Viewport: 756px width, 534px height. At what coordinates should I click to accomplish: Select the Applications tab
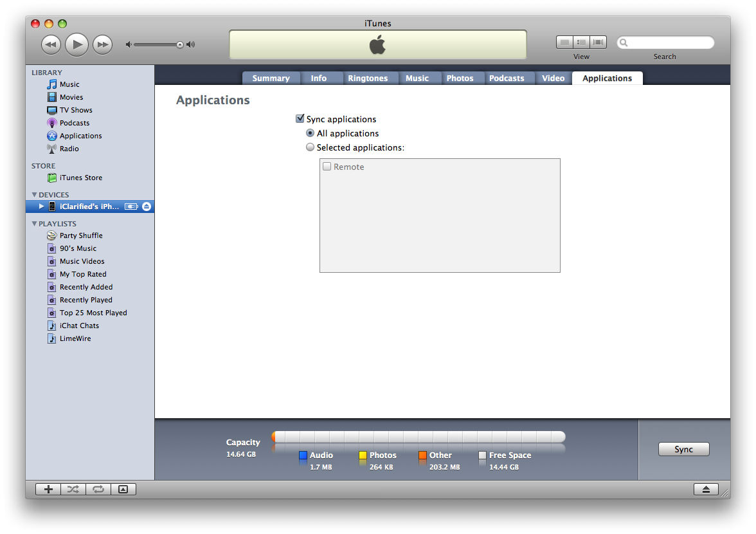pos(607,78)
